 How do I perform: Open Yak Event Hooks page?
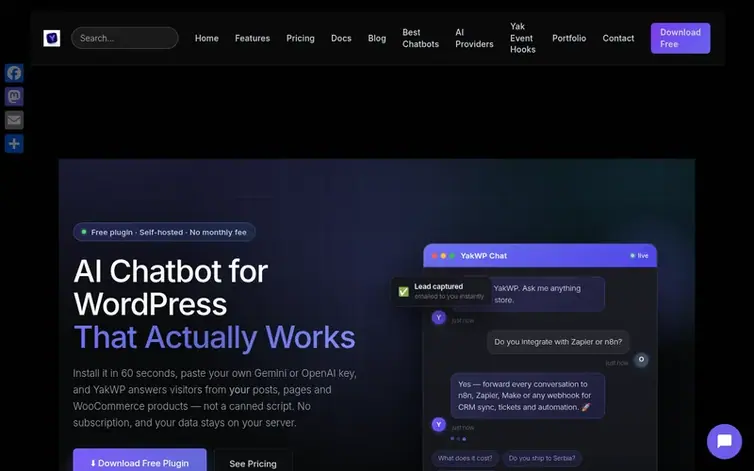(x=523, y=38)
